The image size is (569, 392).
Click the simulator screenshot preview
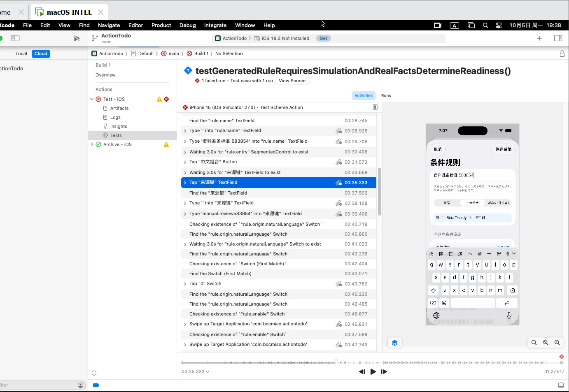[473, 224]
